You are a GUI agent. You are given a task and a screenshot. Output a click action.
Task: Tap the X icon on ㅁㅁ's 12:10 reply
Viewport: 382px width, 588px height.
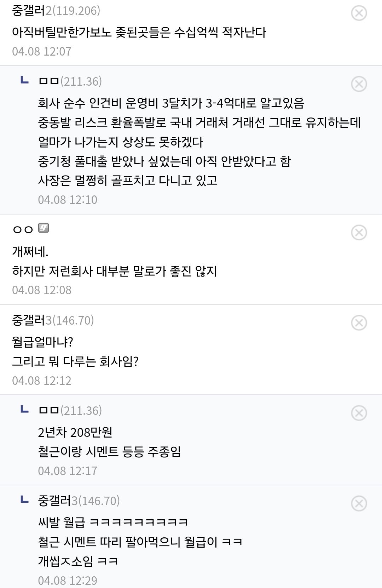[x=359, y=84]
